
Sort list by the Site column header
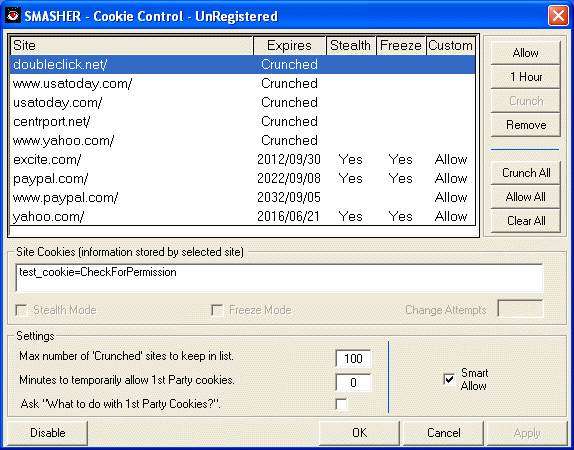coord(132,45)
